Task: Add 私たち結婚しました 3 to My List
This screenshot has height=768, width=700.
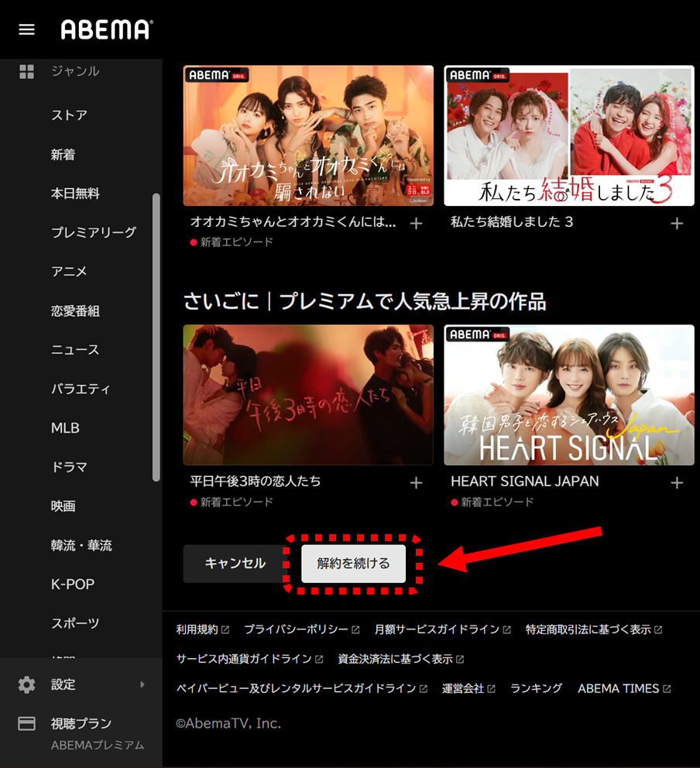Action: [x=677, y=223]
